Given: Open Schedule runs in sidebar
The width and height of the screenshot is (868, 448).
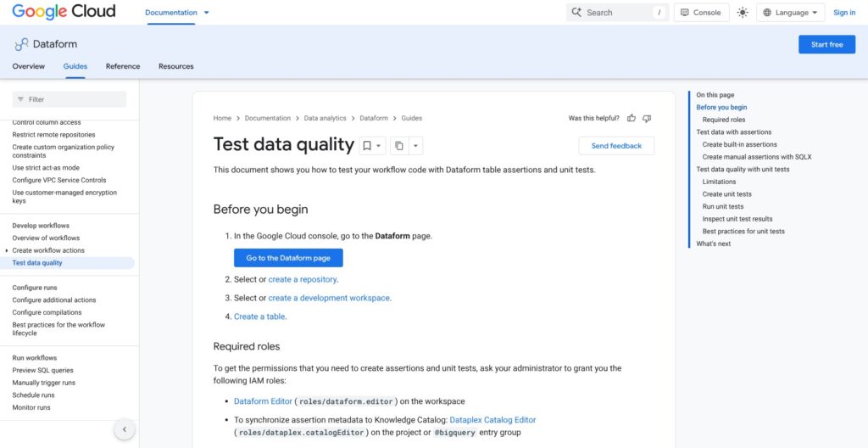Looking at the screenshot, I should click(x=33, y=395).
